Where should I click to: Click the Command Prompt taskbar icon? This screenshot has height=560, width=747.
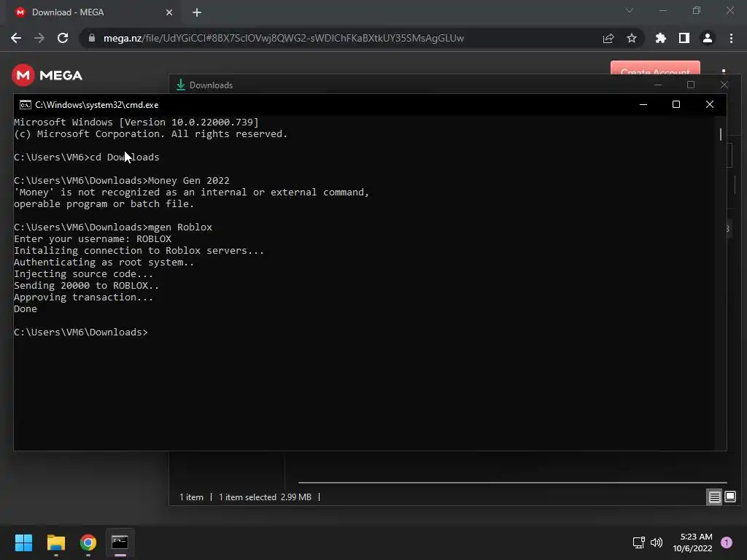pyautogui.click(x=120, y=542)
